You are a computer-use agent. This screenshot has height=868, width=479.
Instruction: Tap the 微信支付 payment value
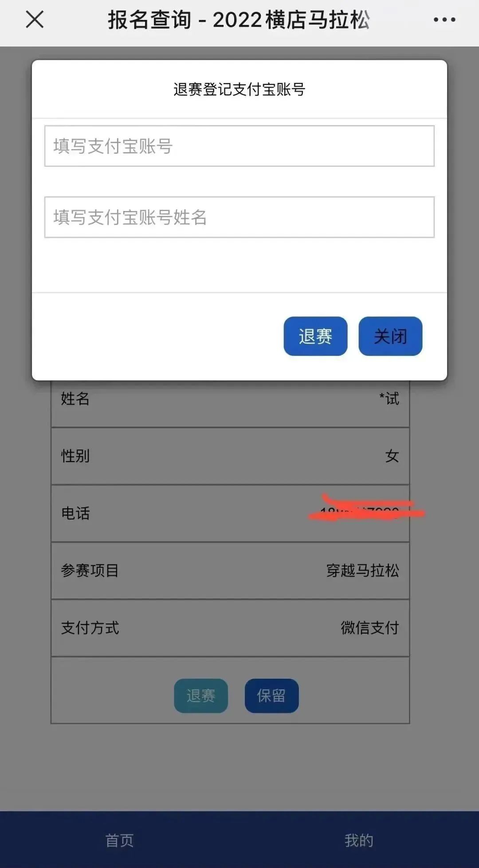click(370, 627)
